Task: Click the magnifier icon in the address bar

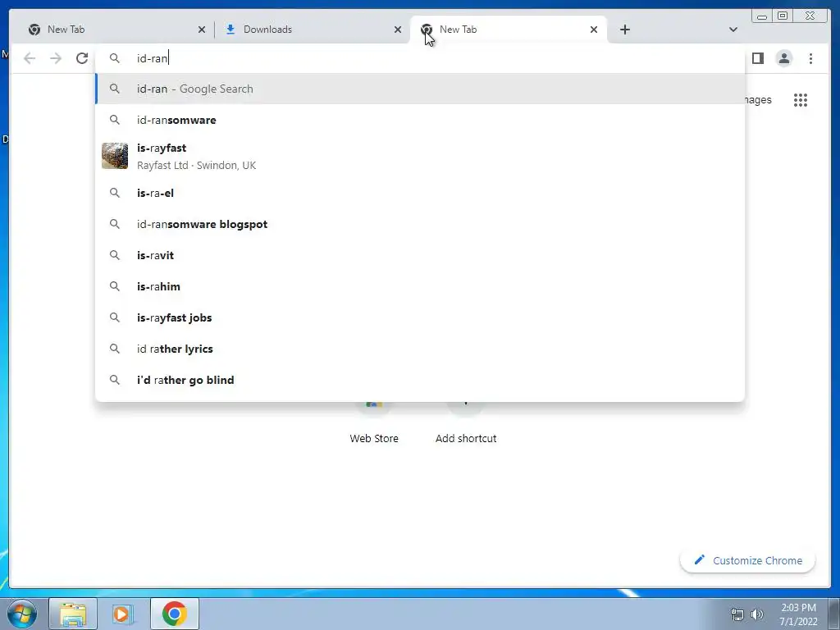Action: point(115,58)
